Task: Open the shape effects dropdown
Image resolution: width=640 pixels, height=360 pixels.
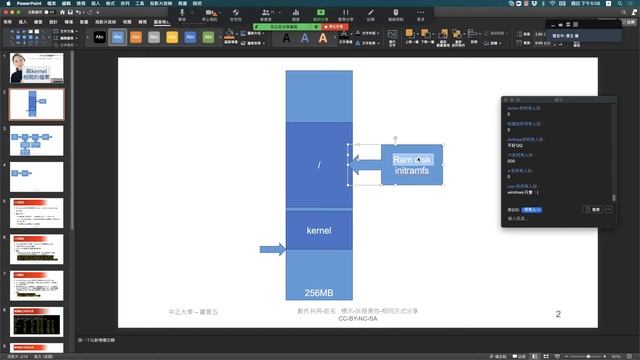Action: (253, 43)
